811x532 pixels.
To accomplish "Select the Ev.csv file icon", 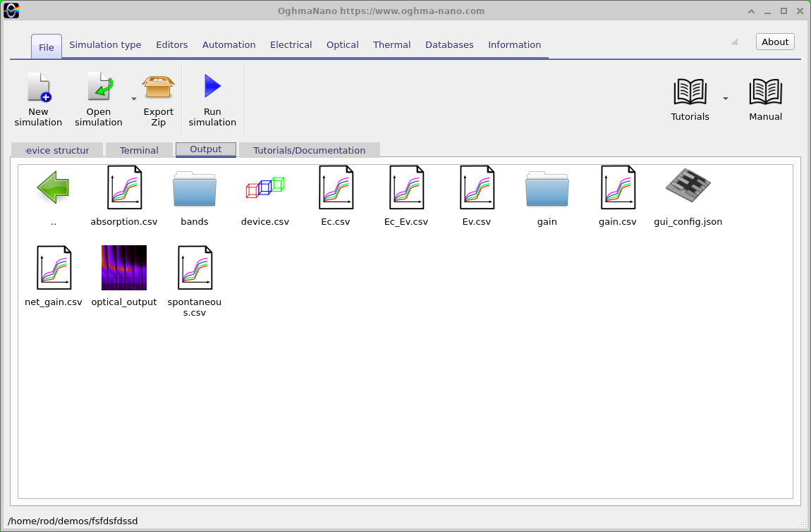I will [476, 187].
